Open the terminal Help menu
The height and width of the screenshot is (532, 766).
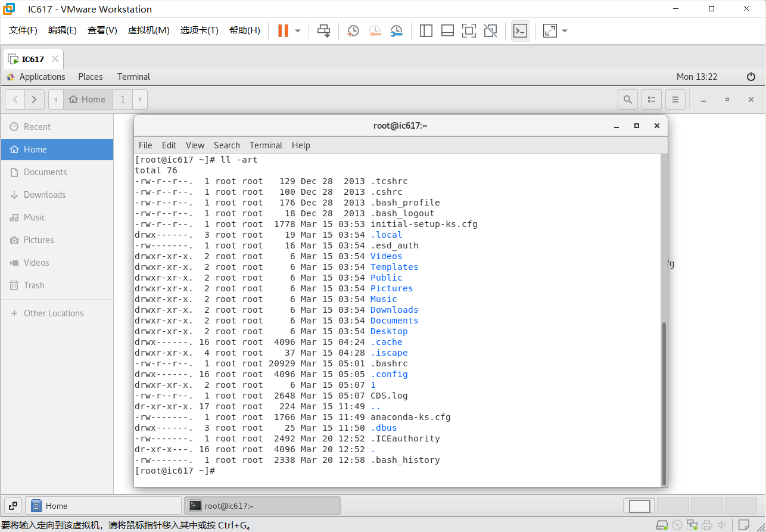pyautogui.click(x=301, y=145)
